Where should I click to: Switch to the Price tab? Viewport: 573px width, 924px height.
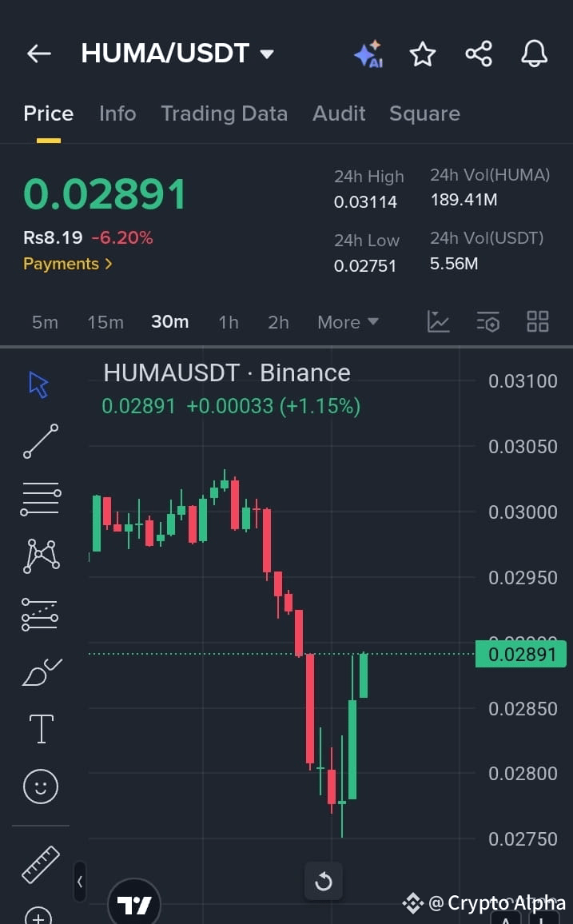[48, 114]
